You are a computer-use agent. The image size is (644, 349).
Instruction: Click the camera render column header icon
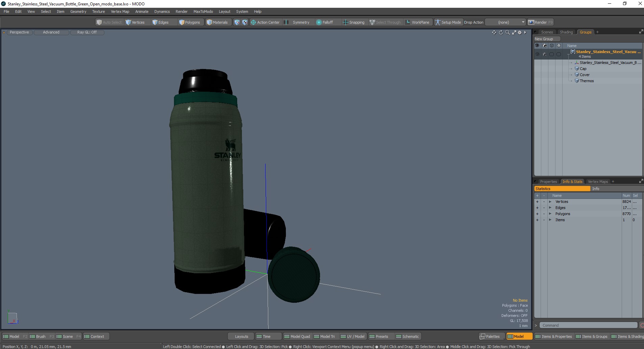click(544, 46)
